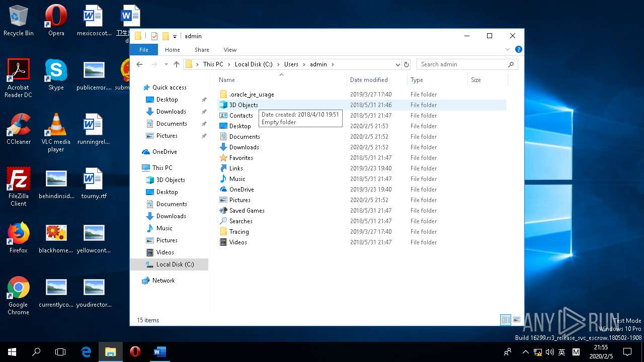Screen dimensions: 644x362
Task: Select Music under This PC in the navigation pane
Action: [165, 228]
